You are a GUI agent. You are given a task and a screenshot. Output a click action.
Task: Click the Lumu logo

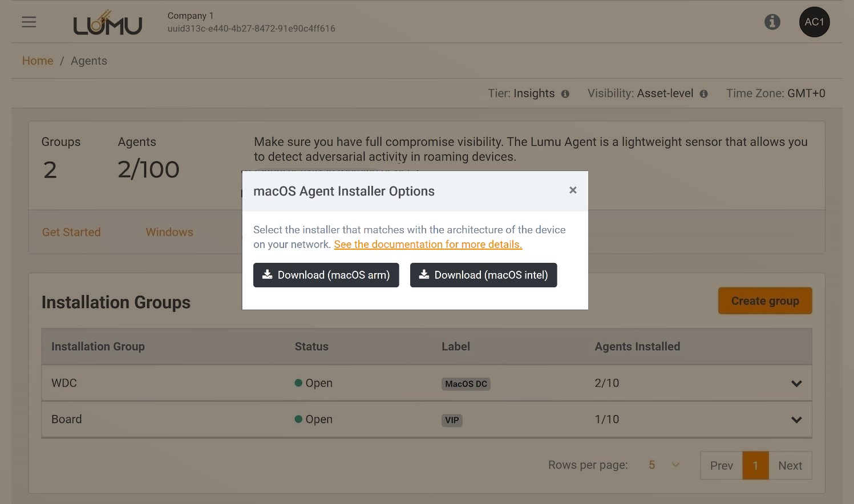coord(107,23)
